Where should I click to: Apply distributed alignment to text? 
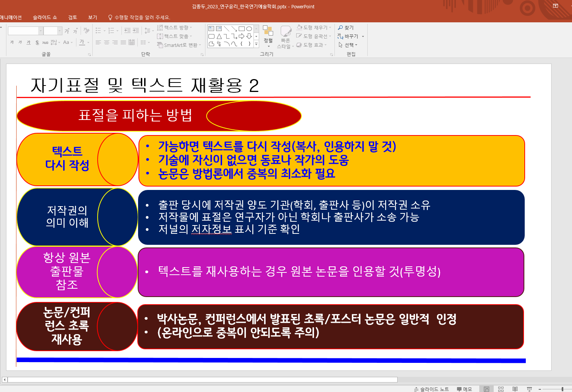[x=132, y=42]
